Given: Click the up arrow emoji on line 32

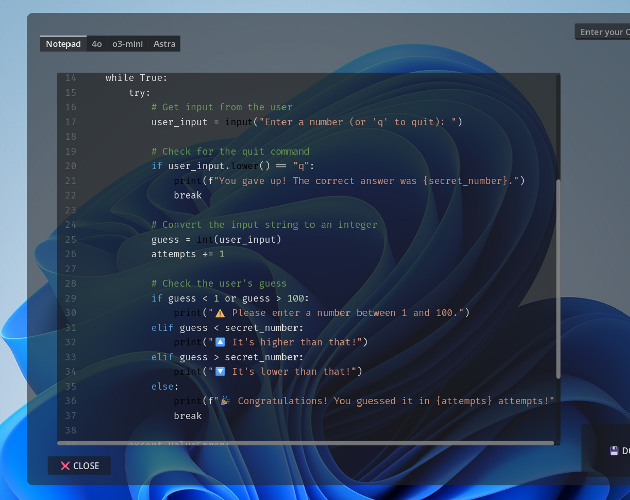Looking at the screenshot, I should point(220,342).
